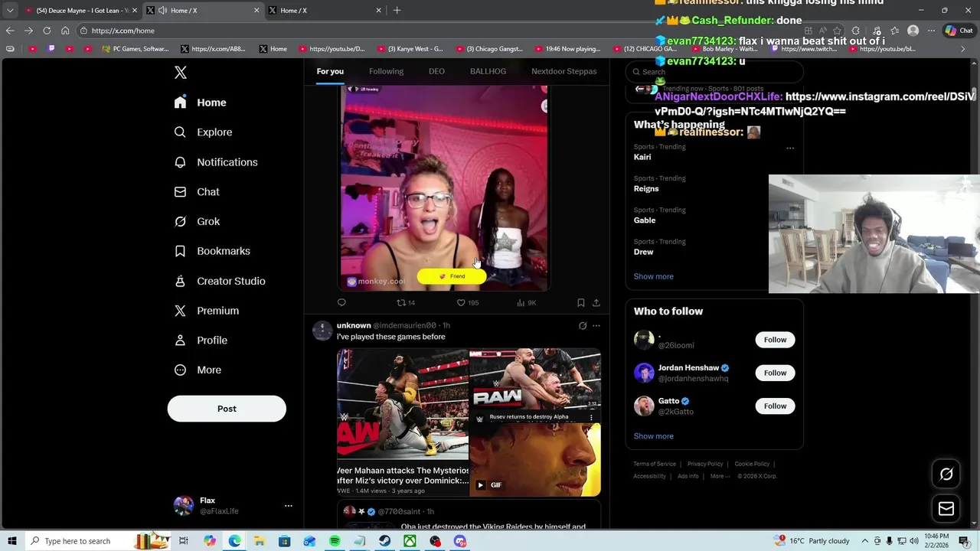Open Xbox app from the taskbar
Screen dimensions: 980x551
[x=410, y=541]
